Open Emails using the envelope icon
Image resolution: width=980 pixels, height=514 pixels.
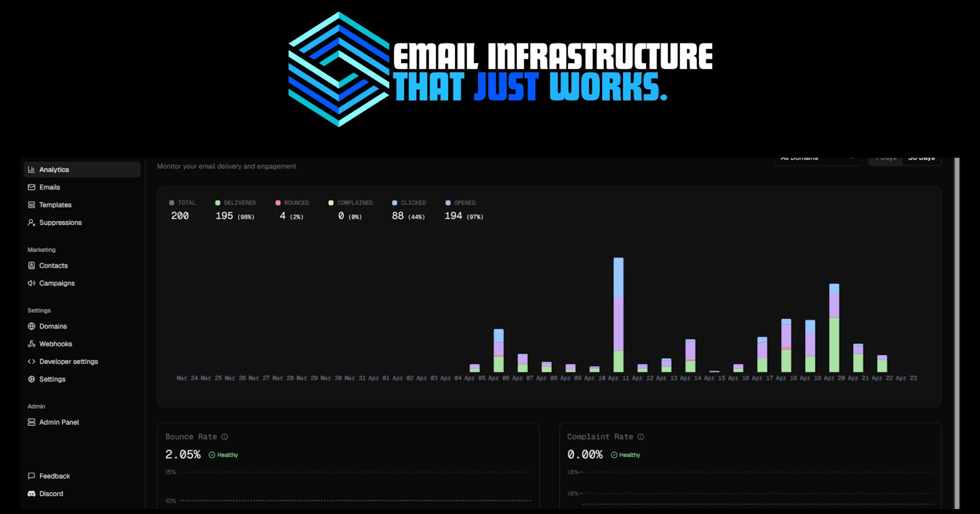click(31, 187)
